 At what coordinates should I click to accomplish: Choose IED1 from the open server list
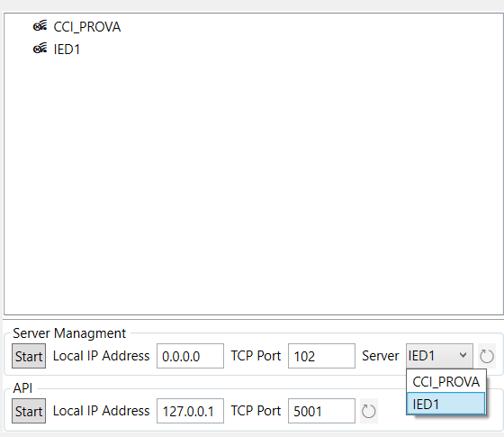(446, 404)
